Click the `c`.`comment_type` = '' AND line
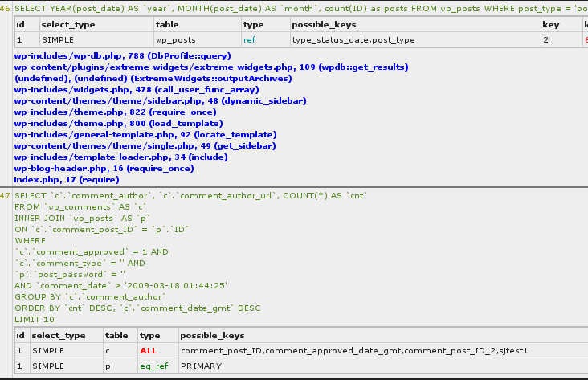The image size is (588, 380). [x=80, y=263]
